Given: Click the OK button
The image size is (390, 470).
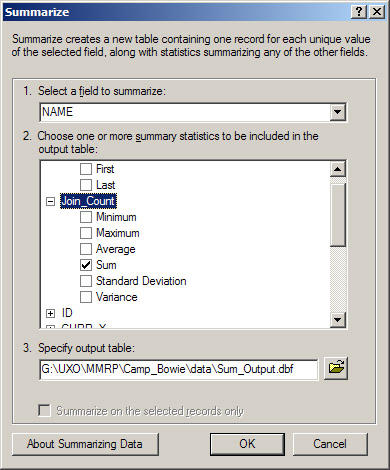Looking at the screenshot, I should (x=247, y=444).
